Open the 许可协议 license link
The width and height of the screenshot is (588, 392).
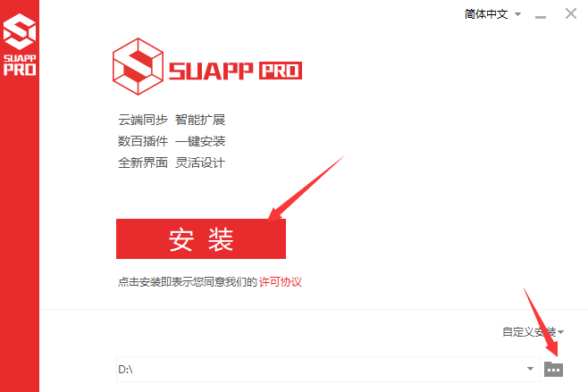pos(280,282)
